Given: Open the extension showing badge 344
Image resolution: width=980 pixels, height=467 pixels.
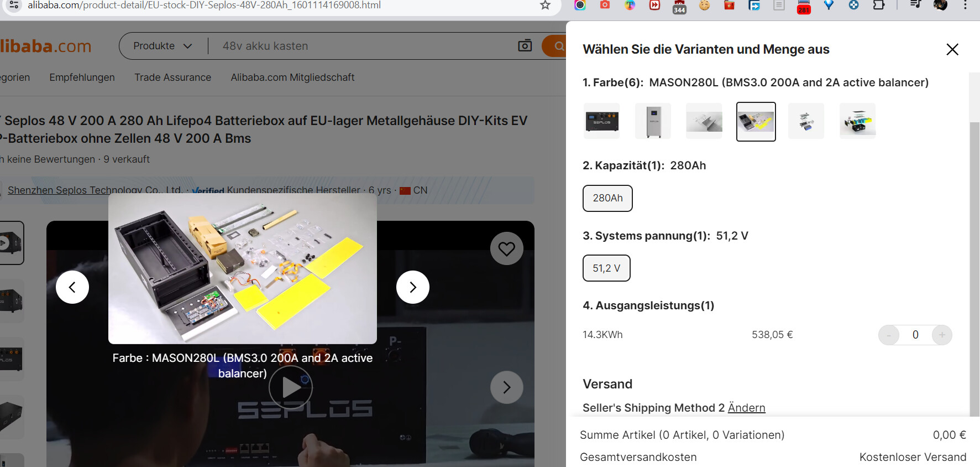Looking at the screenshot, I should (x=679, y=6).
